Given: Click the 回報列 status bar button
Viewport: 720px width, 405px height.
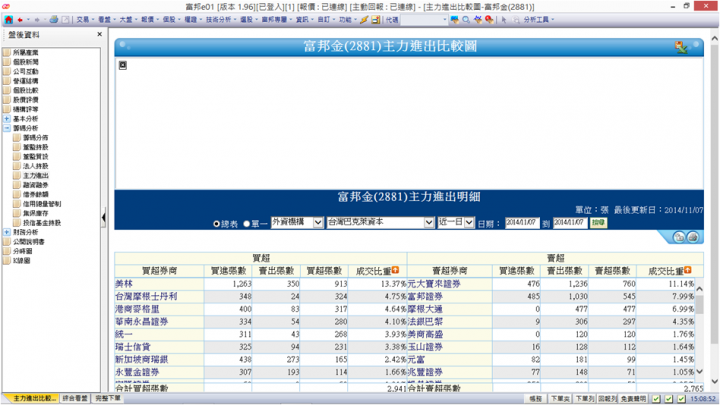Looking at the screenshot, I should [x=607, y=399].
